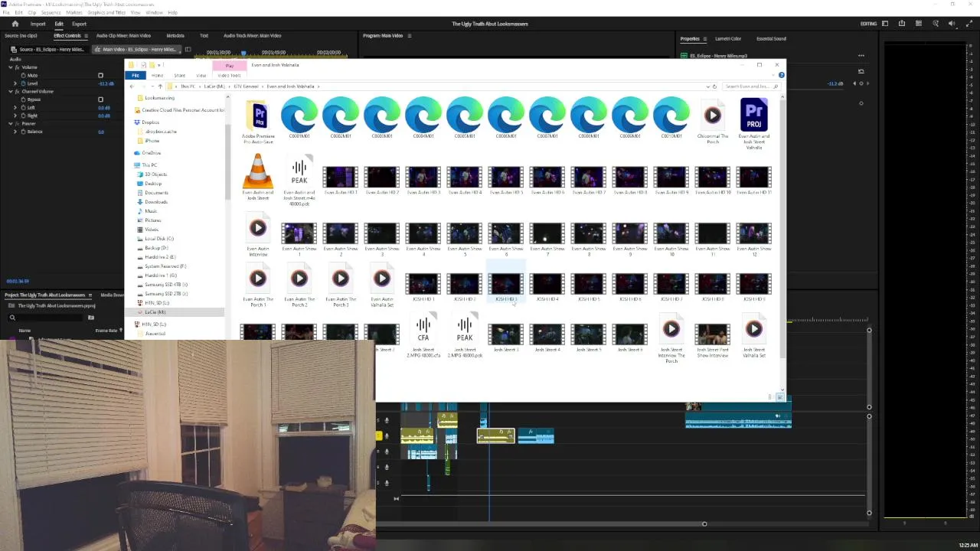Open the Import workspace page

click(38, 24)
